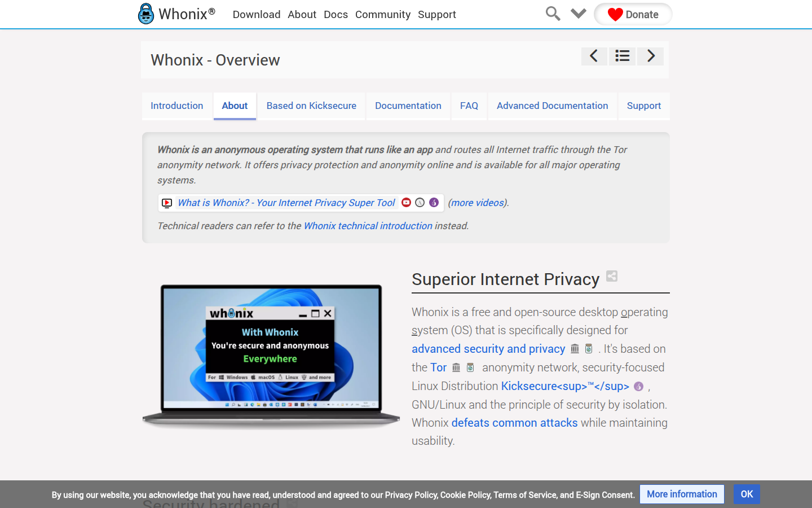Click the Donate heart button
This screenshot has height=508, width=812.
click(633, 14)
